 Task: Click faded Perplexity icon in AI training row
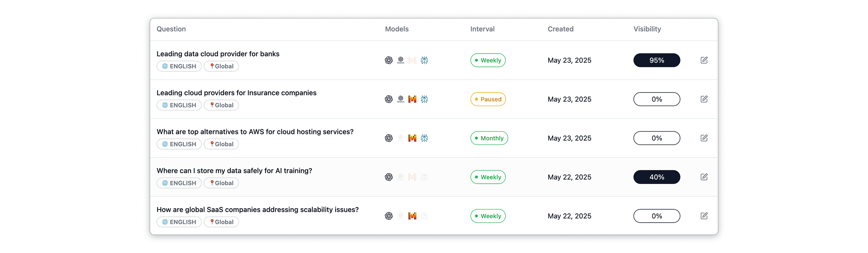pos(424,177)
